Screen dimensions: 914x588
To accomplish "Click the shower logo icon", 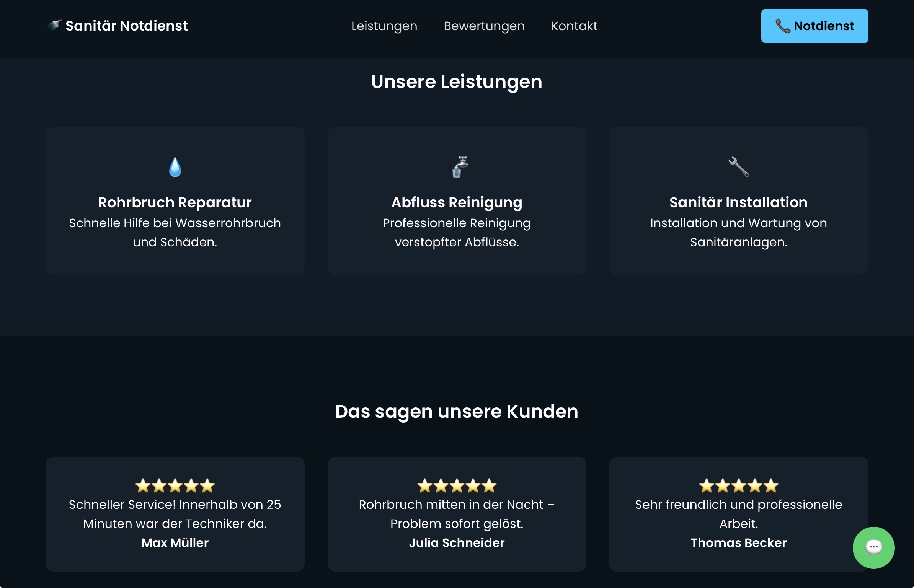I will (55, 25).
